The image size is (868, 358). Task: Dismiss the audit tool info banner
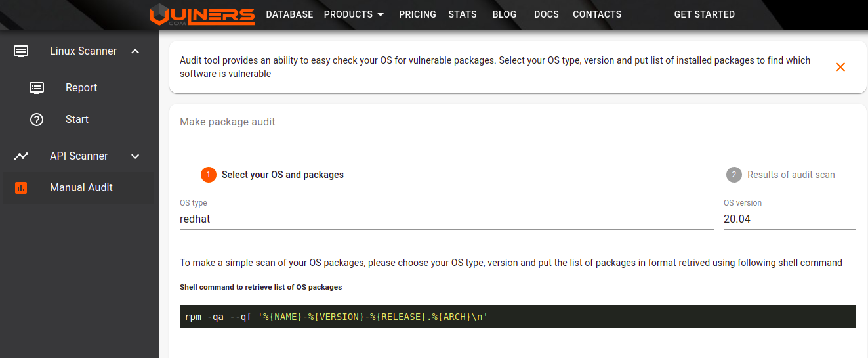(840, 67)
